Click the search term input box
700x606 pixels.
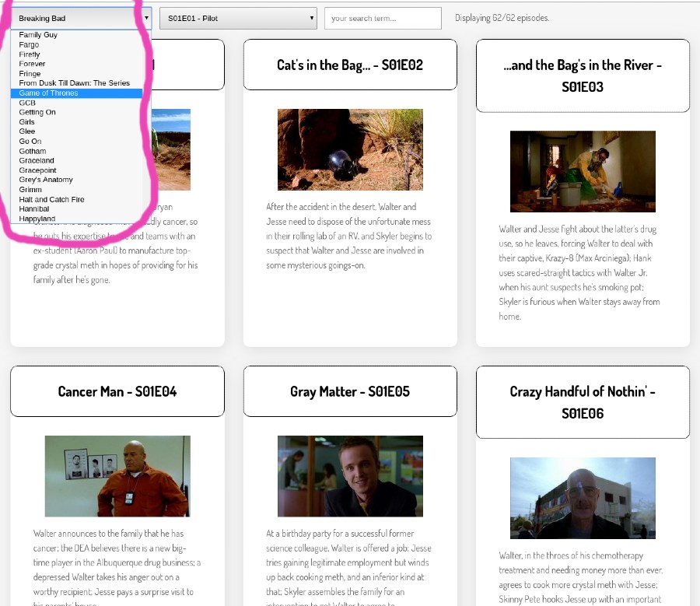pos(383,17)
